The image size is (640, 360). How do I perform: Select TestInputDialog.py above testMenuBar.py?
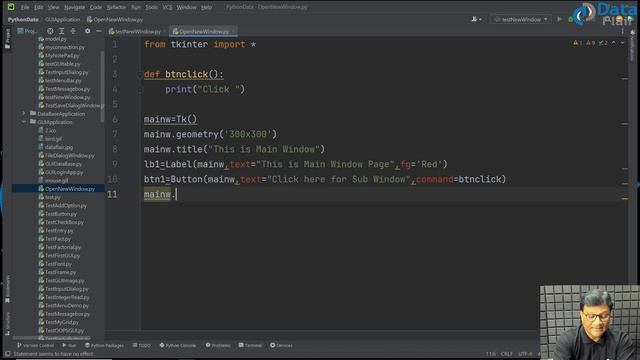63,72
